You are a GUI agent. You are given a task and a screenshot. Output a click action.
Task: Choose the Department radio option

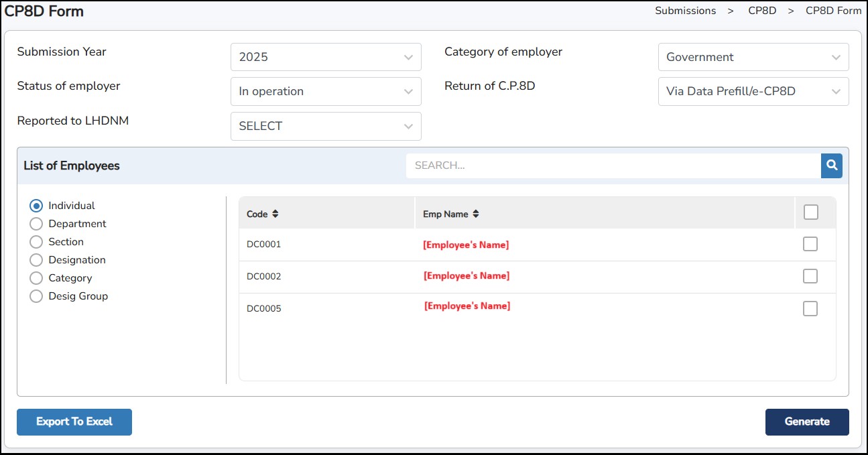tap(36, 224)
